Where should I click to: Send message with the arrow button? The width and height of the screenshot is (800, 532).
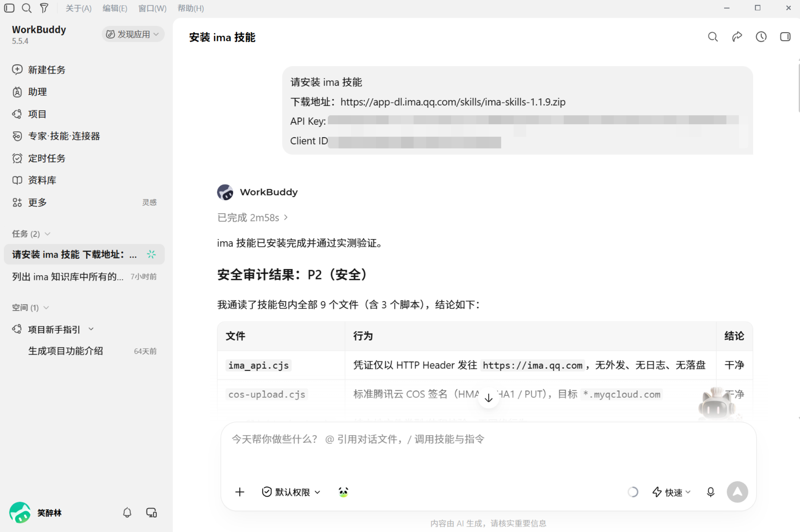pyautogui.click(x=737, y=492)
